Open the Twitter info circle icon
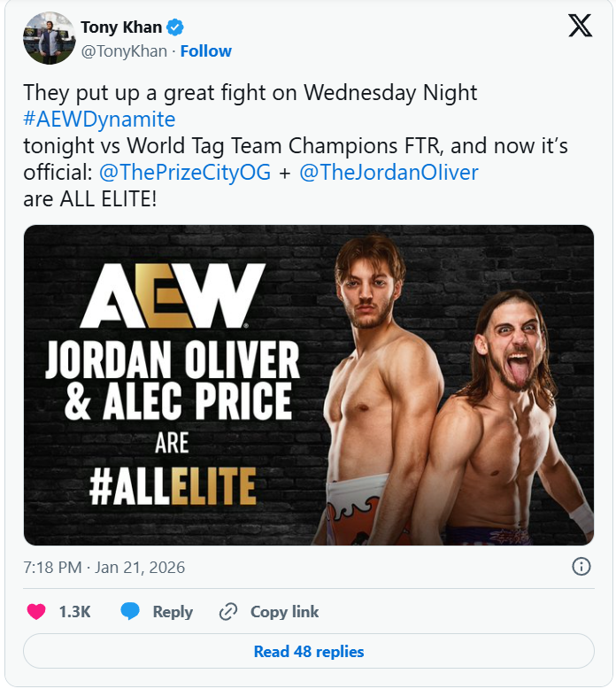The image size is (616, 689). (581, 567)
